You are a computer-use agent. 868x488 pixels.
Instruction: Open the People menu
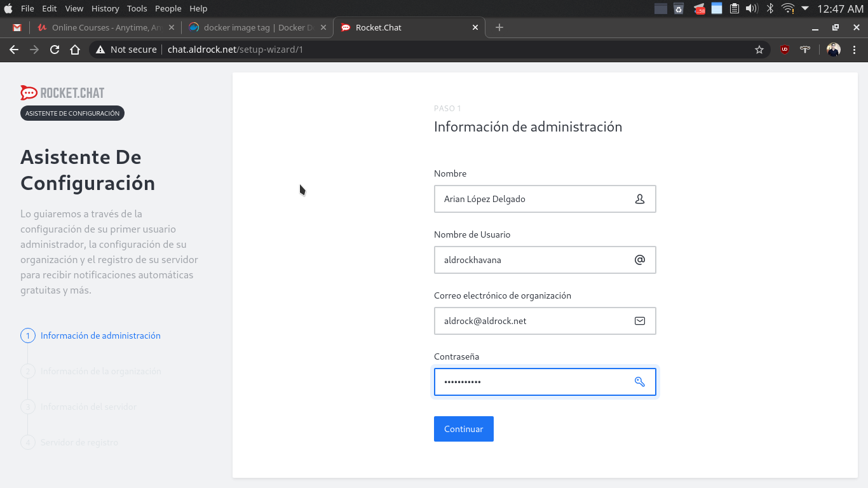tap(168, 8)
